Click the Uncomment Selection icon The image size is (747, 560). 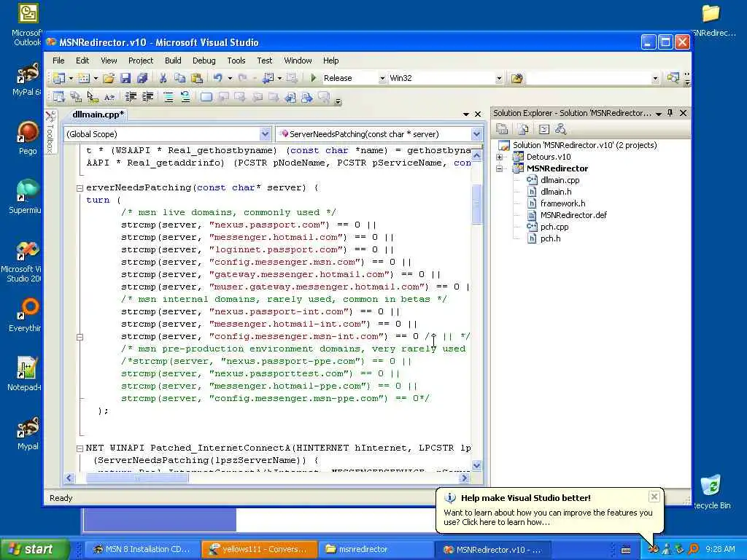185,97
